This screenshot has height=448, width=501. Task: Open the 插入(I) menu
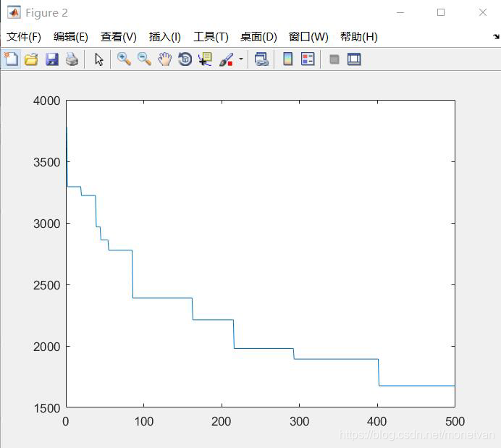[x=165, y=37]
